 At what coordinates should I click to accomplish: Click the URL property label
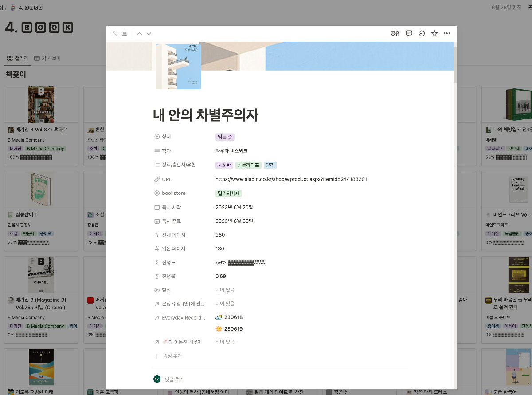(167, 179)
